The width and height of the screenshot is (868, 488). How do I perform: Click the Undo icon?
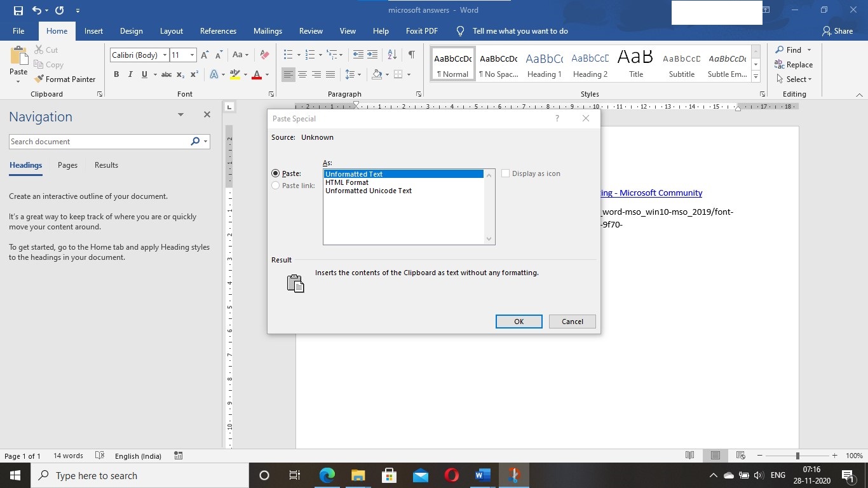point(37,10)
